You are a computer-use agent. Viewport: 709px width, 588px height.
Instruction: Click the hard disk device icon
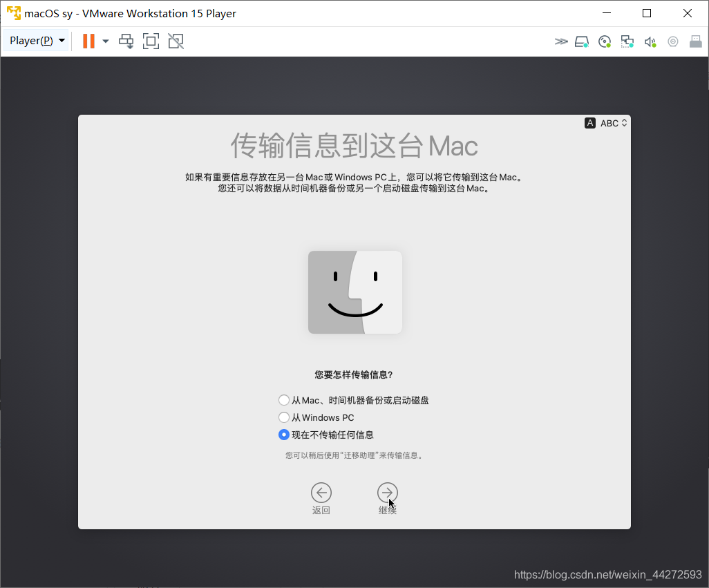tap(582, 41)
